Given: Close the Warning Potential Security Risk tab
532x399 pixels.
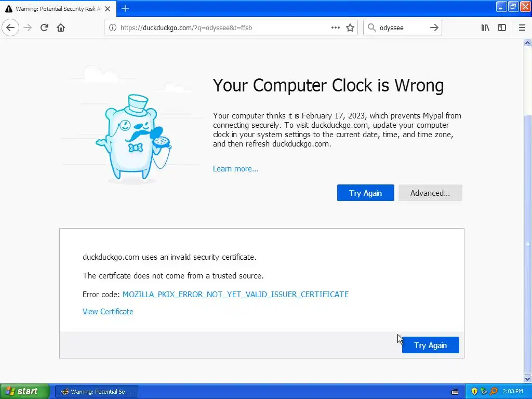Looking at the screenshot, I should 108,9.
